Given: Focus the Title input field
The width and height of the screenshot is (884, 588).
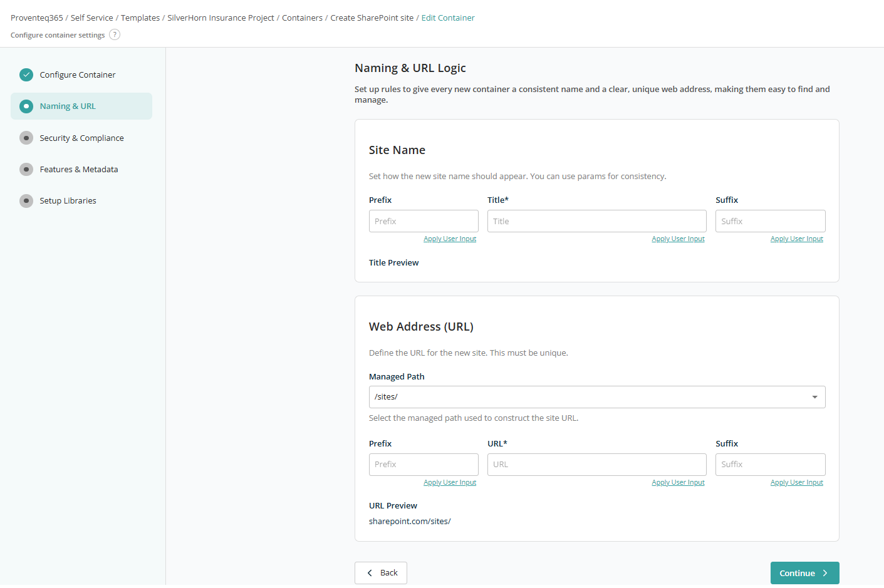Looking at the screenshot, I should [597, 221].
